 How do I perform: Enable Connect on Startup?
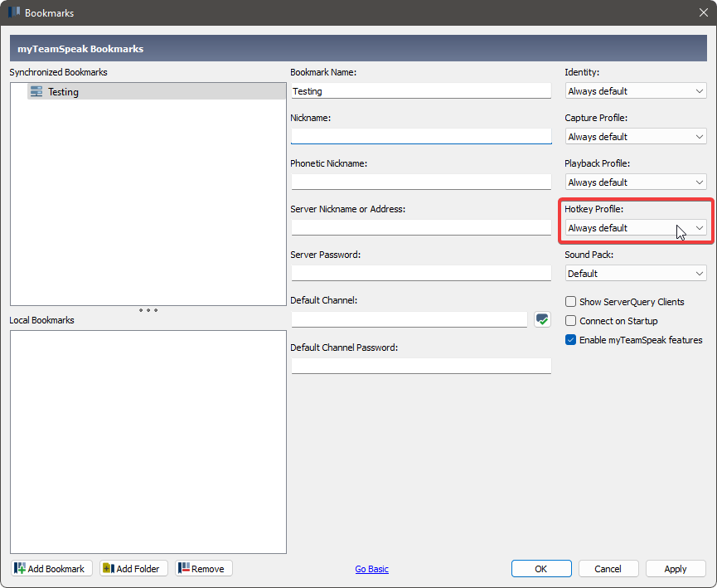(x=570, y=321)
